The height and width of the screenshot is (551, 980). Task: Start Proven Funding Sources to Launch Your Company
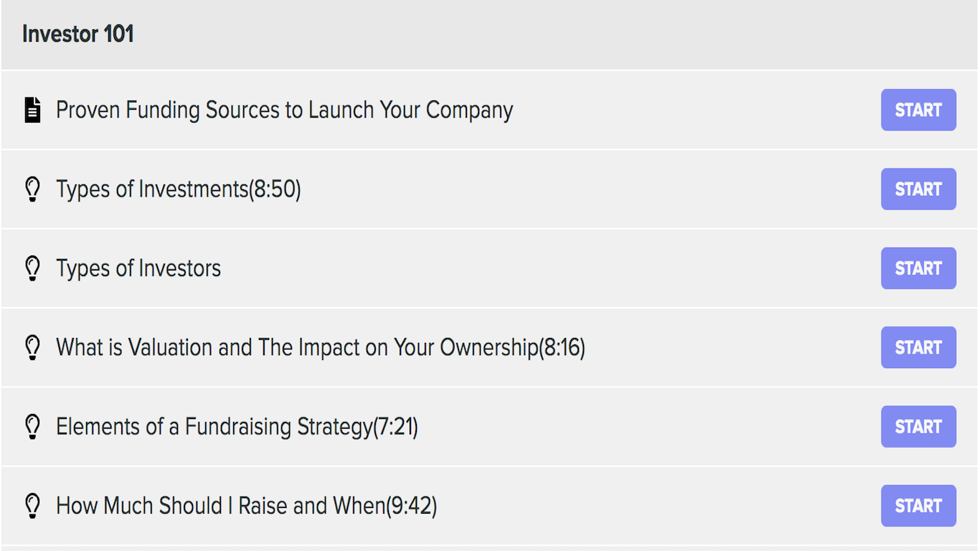point(918,110)
